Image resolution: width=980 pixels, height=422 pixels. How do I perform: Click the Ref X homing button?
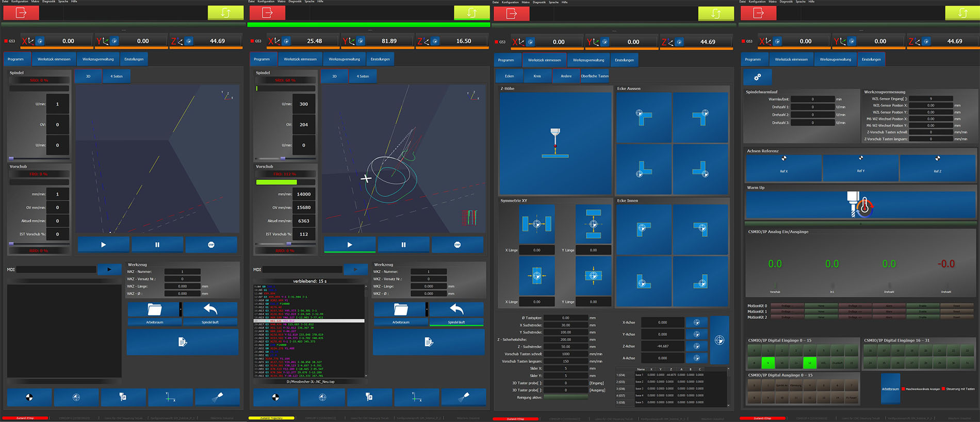[x=783, y=167]
